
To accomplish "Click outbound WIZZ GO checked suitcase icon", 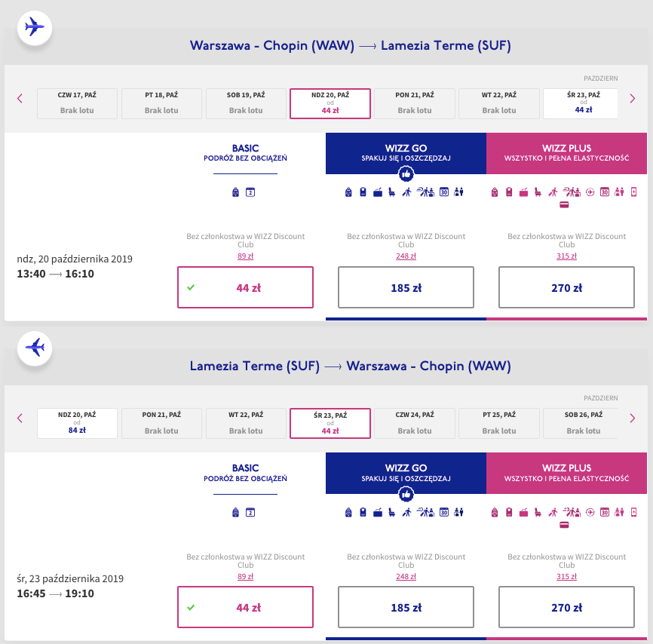I will [378, 192].
